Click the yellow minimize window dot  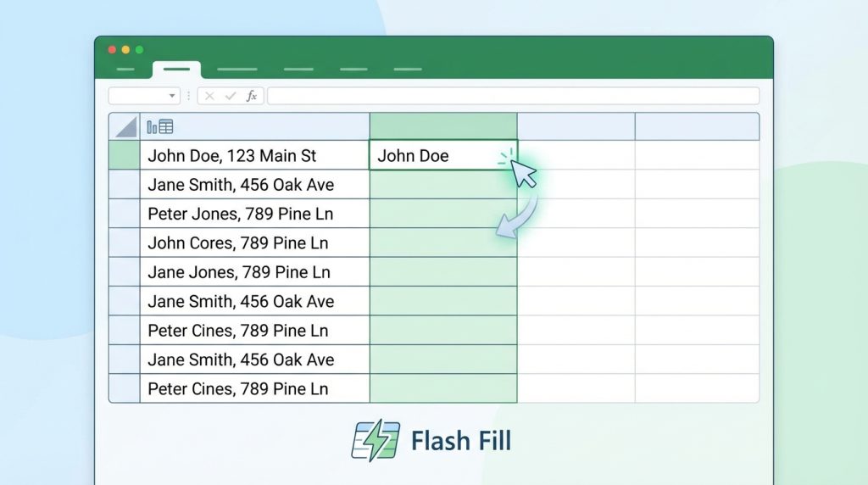[125, 50]
